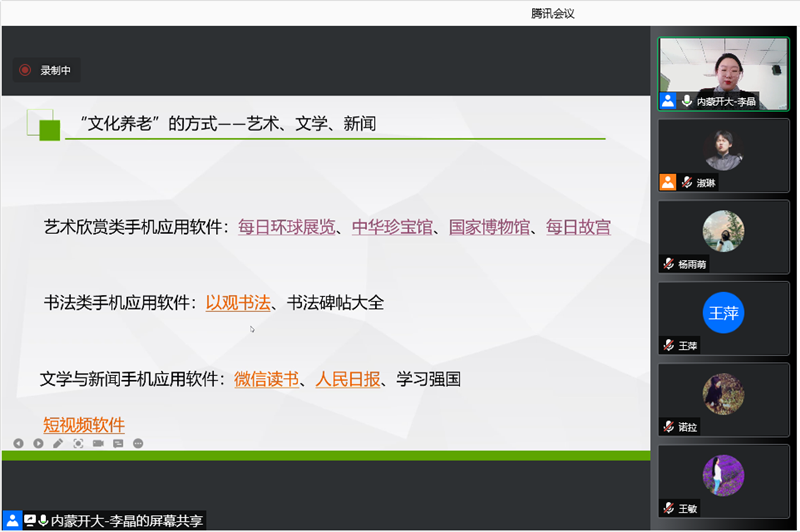Toggle subtitles icon in slideshow toolbar

coord(118,443)
